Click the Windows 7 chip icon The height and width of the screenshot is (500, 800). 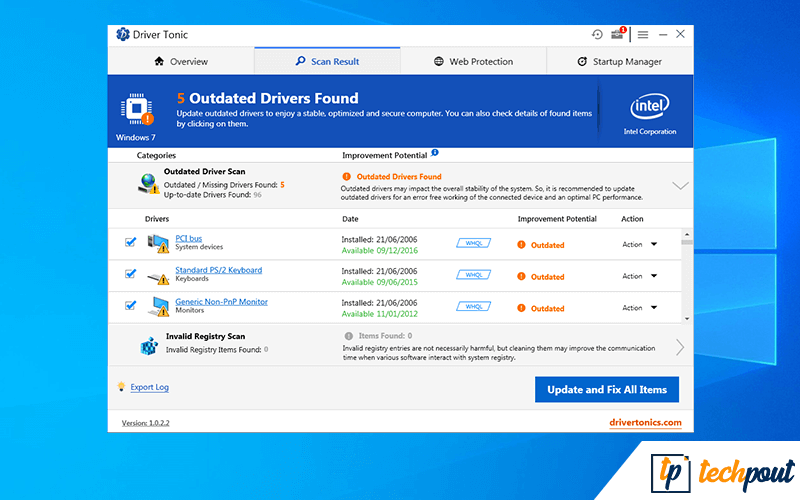[x=137, y=109]
